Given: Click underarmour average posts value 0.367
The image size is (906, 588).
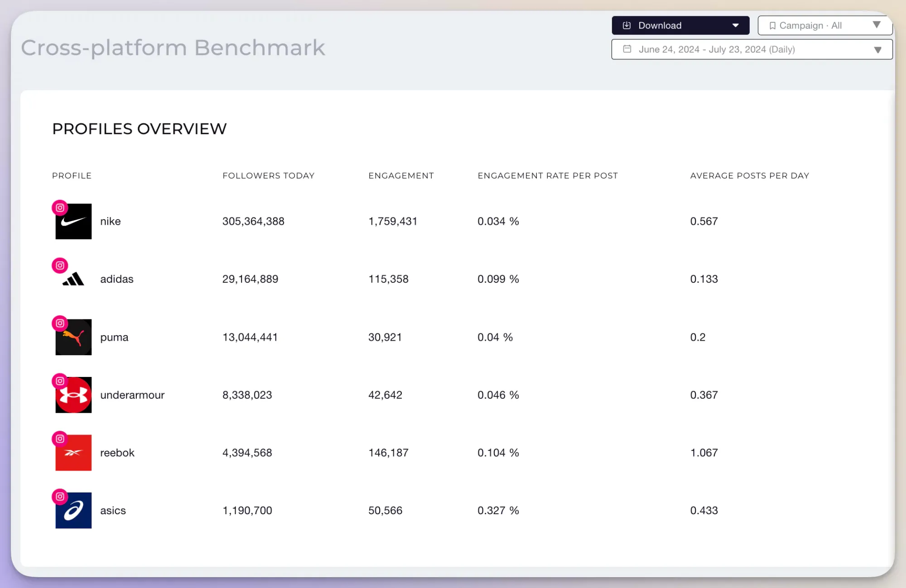Looking at the screenshot, I should pyautogui.click(x=704, y=395).
